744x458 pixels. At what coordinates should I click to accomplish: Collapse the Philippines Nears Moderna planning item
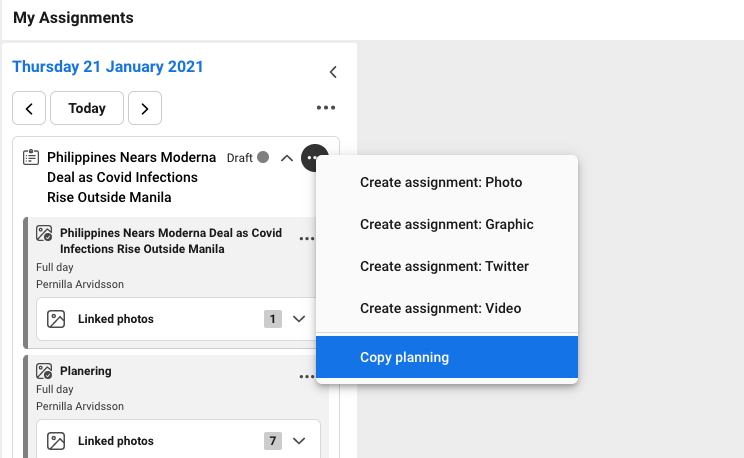pyautogui.click(x=287, y=158)
